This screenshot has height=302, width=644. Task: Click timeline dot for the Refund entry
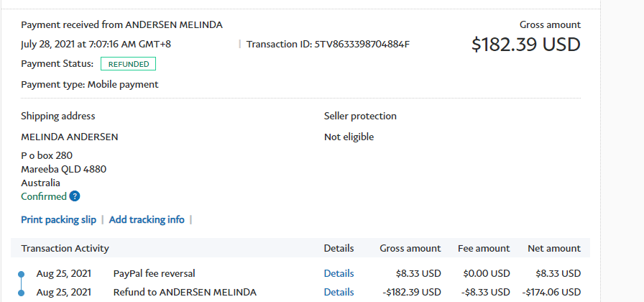[21, 293]
